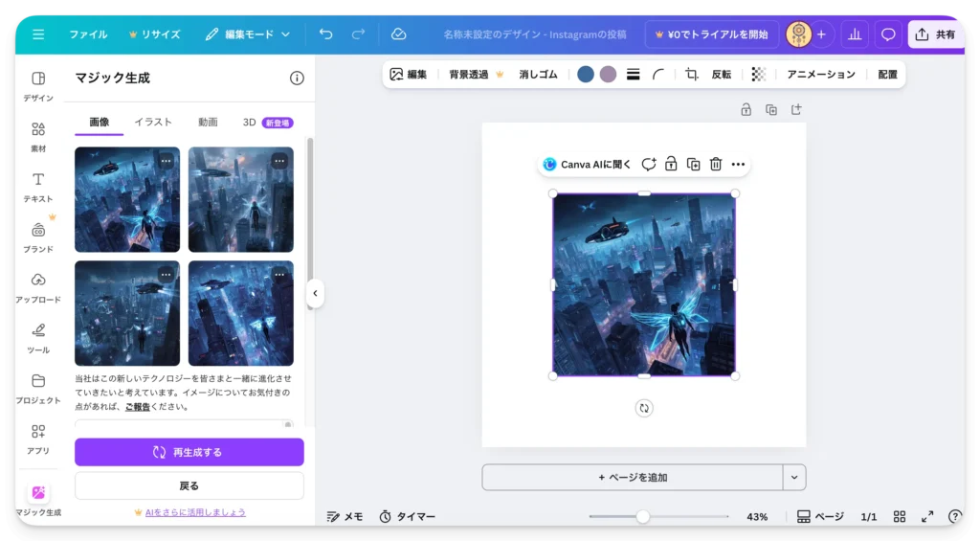The width and height of the screenshot is (980, 541).
Task: Expand the add page dropdown arrow
Action: tap(794, 477)
